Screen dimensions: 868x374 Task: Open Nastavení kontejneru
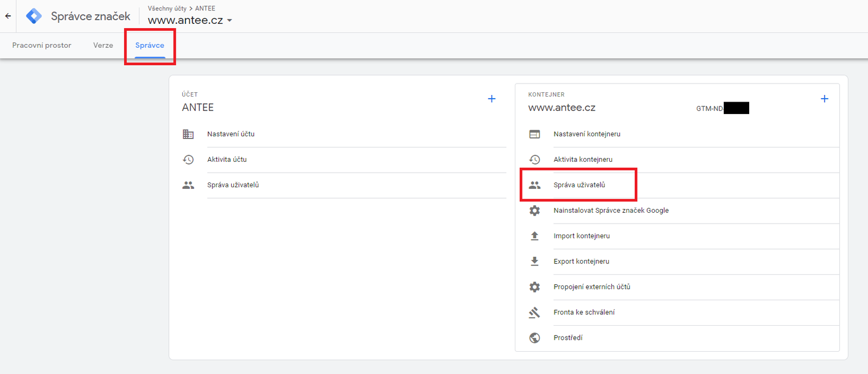[587, 134]
